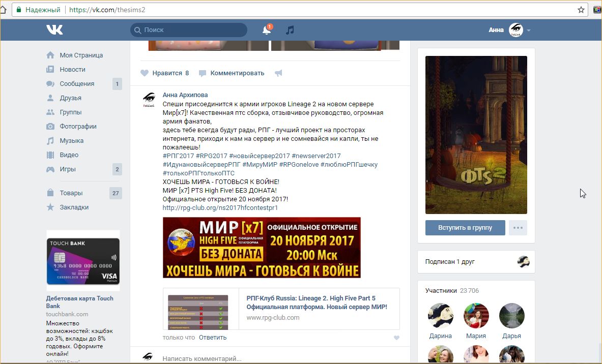Open notifications bell icon

pos(267,29)
